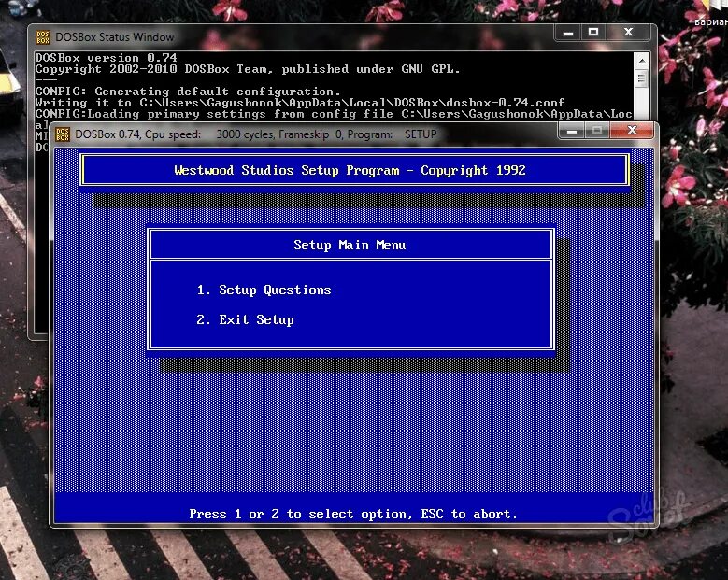Click the Westwood Studios Setup Program banner
This screenshot has width=728, height=580.
tap(355, 170)
